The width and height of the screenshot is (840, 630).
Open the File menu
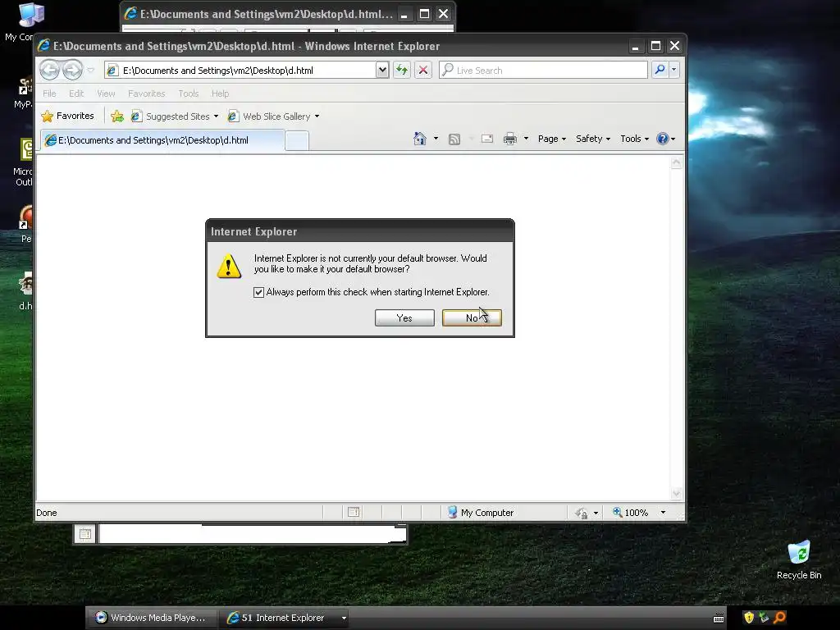pos(49,94)
